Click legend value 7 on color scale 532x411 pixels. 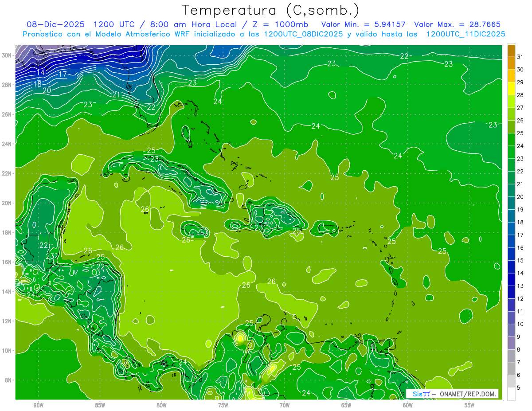[519, 363]
